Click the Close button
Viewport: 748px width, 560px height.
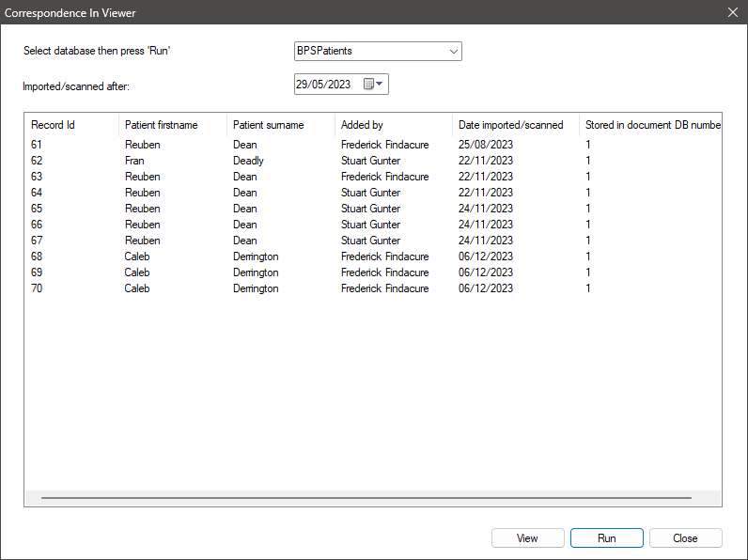click(685, 538)
